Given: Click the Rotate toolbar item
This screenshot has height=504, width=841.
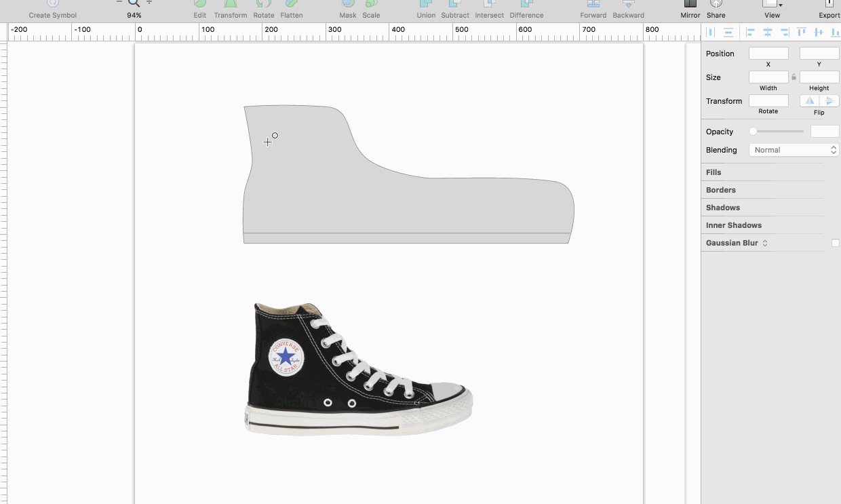Looking at the screenshot, I should coord(264,10).
